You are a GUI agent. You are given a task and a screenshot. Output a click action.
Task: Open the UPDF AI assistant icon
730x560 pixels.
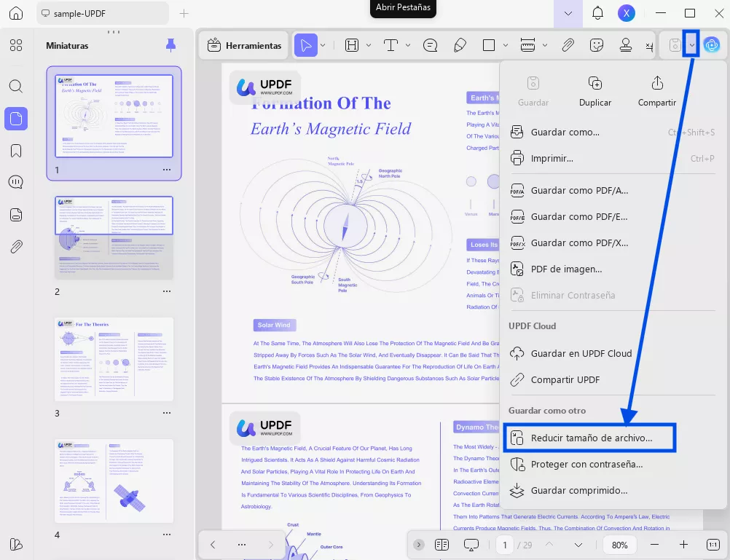(x=711, y=45)
